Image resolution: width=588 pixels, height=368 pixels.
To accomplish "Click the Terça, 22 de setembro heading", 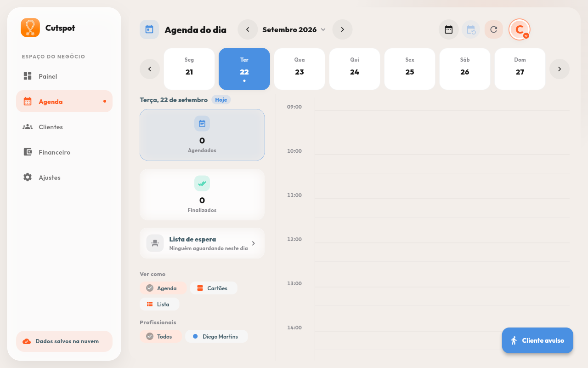I will 174,100.
